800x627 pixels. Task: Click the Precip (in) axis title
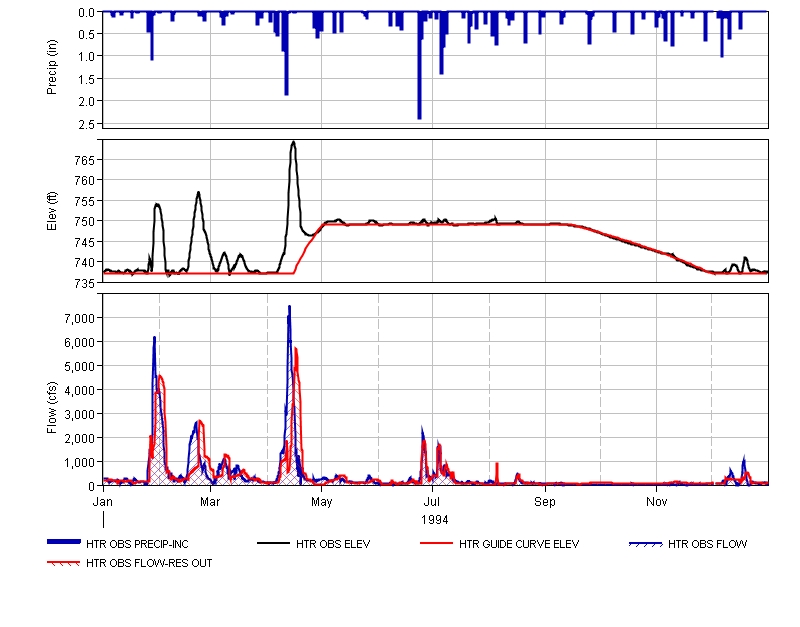pos(52,70)
